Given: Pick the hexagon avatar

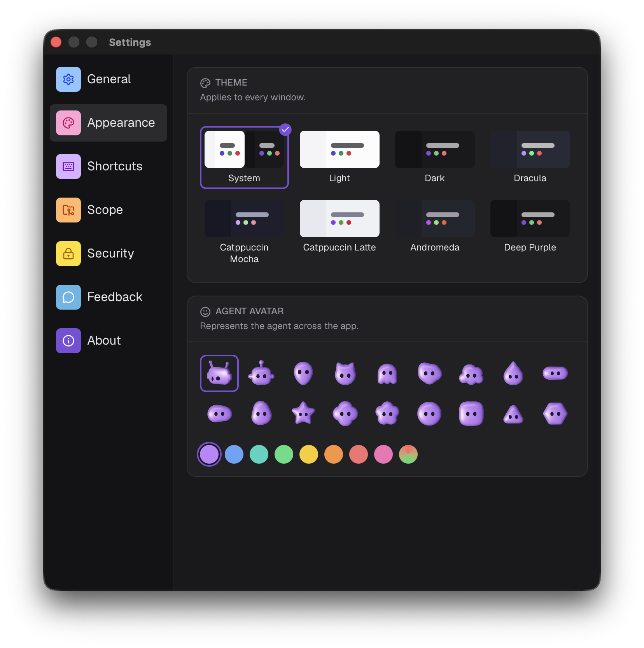Looking at the screenshot, I should [x=555, y=414].
